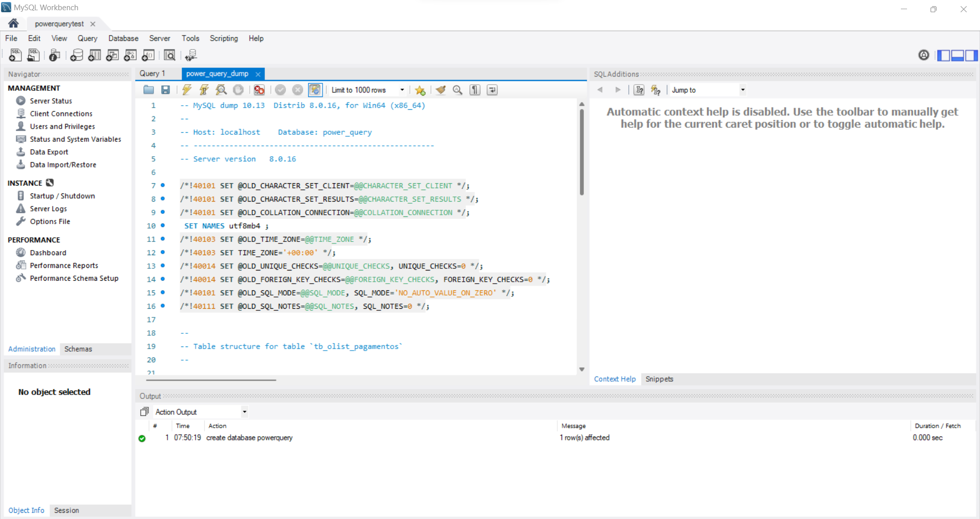Open Server Status

[x=51, y=101]
